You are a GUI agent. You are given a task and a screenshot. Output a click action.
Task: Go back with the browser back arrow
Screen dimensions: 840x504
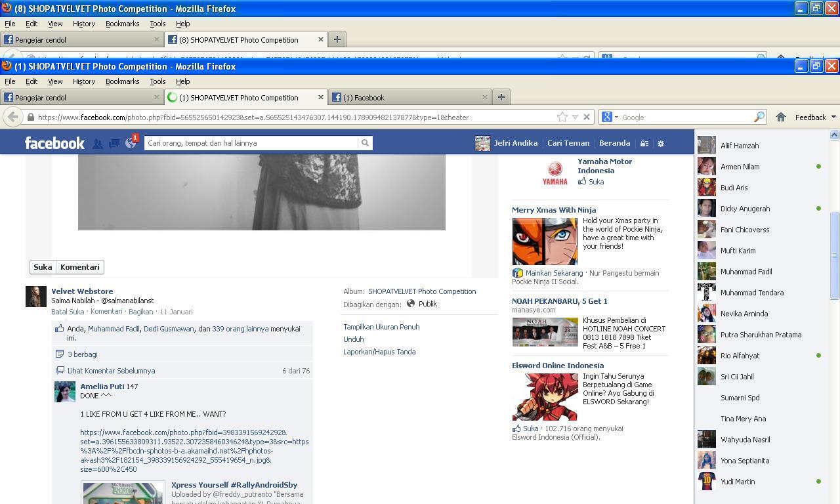click(x=12, y=117)
